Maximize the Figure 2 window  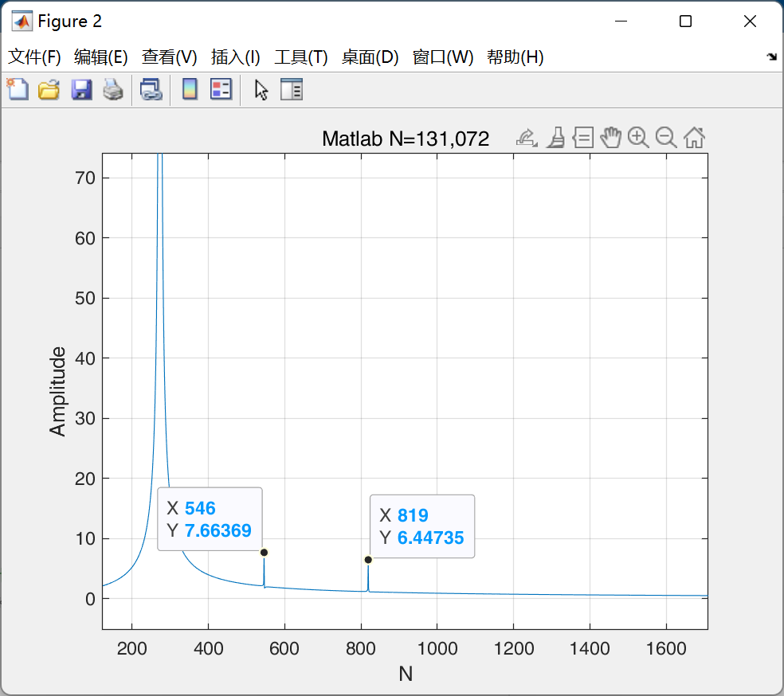pos(685,21)
